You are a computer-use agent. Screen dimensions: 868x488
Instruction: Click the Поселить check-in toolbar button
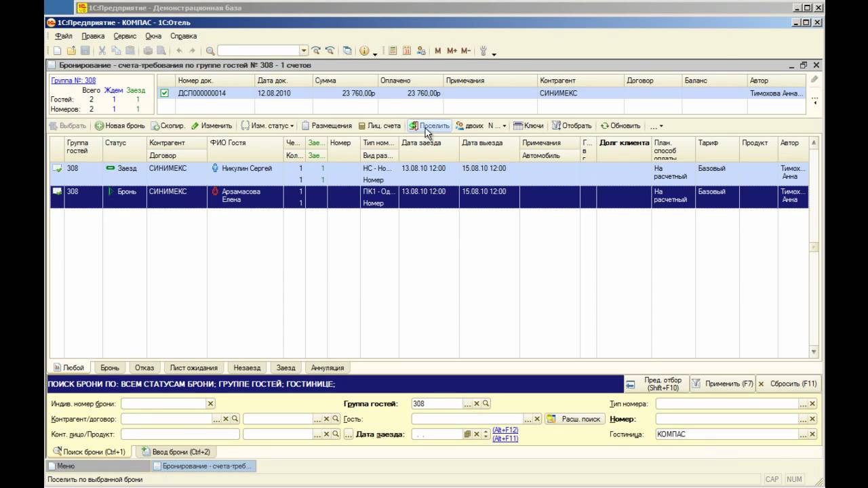[429, 126]
